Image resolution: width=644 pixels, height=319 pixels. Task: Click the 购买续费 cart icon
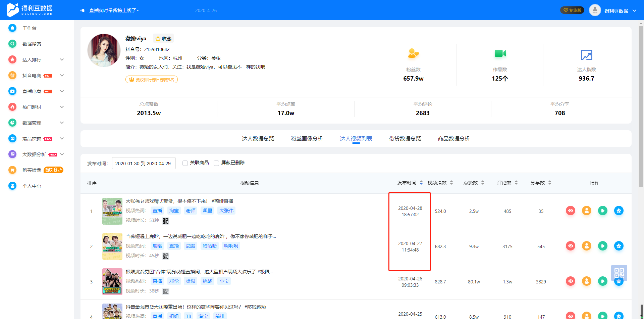pyautogui.click(x=12, y=170)
